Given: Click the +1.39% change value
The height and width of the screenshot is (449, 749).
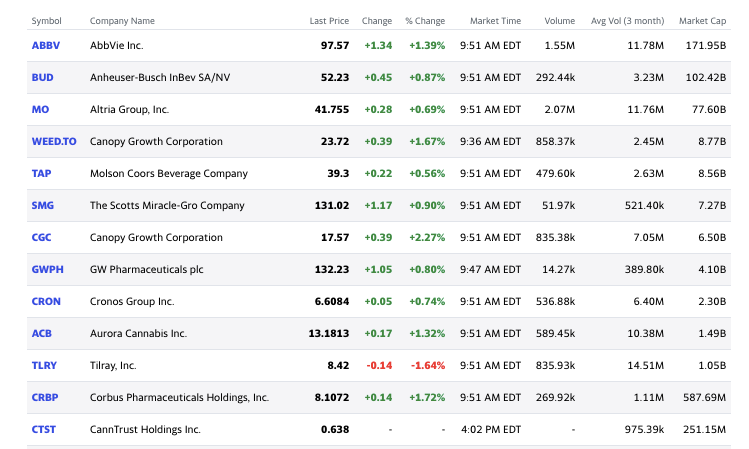Looking at the screenshot, I should coord(427,45).
